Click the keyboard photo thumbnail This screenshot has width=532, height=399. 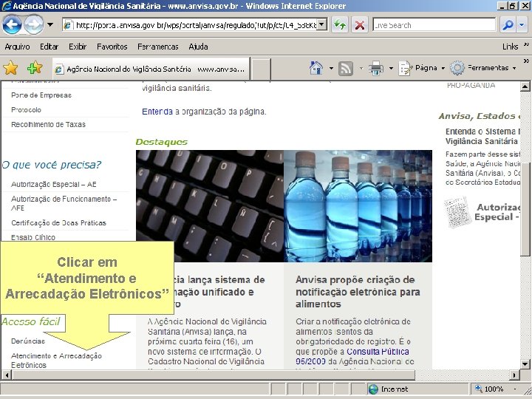(210, 206)
